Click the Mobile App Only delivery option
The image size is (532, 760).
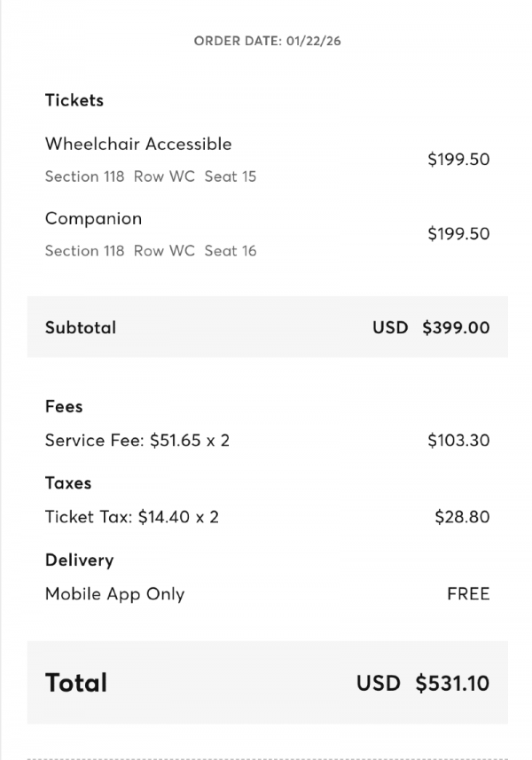click(x=115, y=594)
